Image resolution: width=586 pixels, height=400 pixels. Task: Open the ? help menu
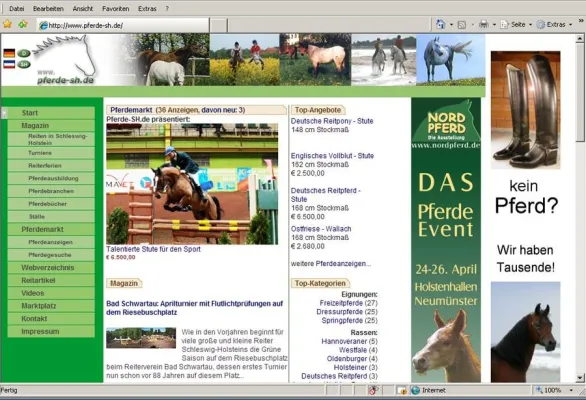point(167,9)
